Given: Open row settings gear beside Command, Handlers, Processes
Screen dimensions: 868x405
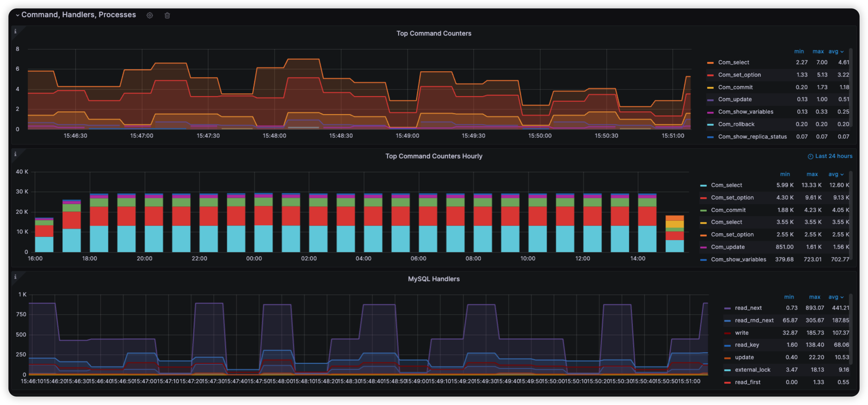Looking at the screenshot, I should point(150,15).
